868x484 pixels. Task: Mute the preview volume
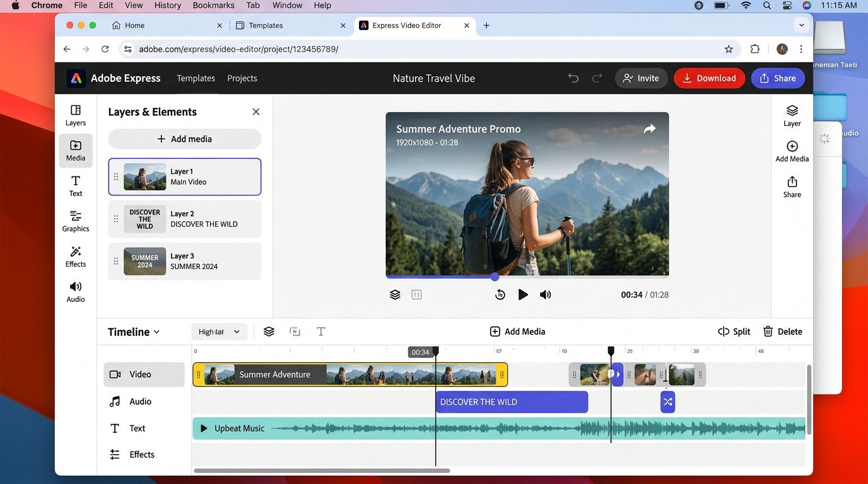click(x=546, y=294)
